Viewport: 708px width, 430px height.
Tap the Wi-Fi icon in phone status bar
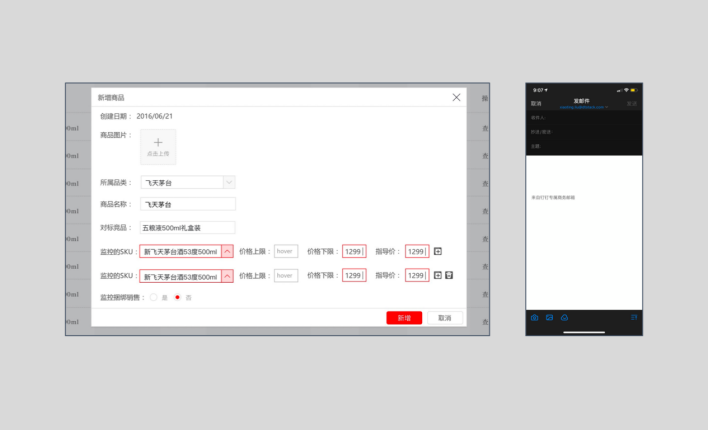point(626,90)
